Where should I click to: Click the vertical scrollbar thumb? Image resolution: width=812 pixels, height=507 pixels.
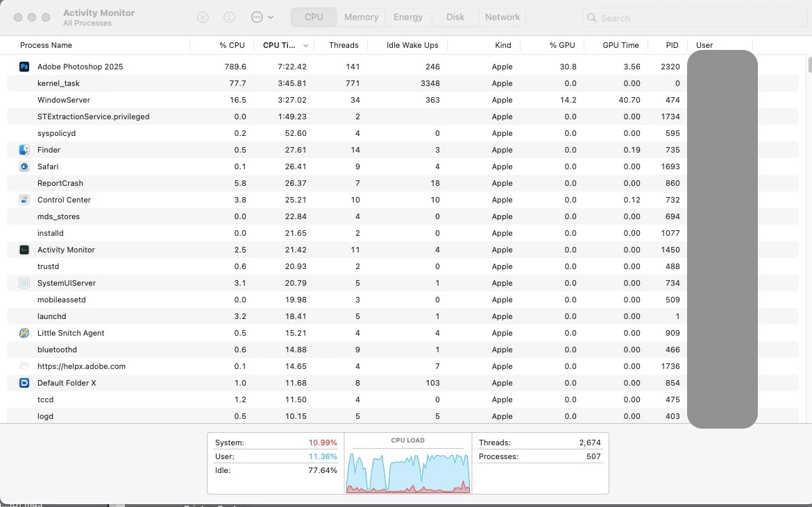tap(809, 65)
